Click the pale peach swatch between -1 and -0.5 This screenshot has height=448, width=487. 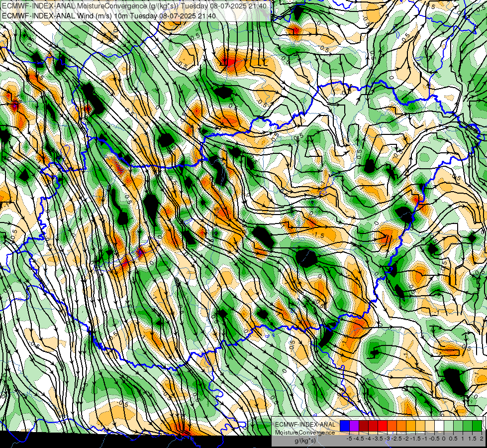click(429, 426)
